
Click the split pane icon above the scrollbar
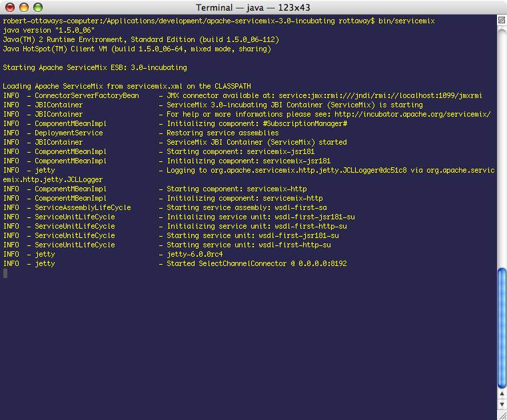click(501, 19)
